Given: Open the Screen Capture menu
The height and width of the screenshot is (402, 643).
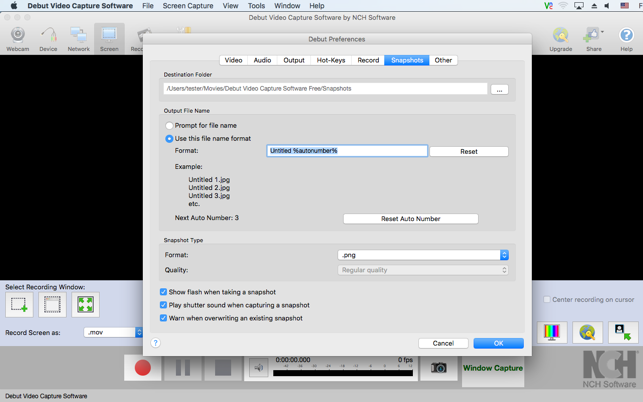Looking at the screenshot, I should [x=188, y=6].
